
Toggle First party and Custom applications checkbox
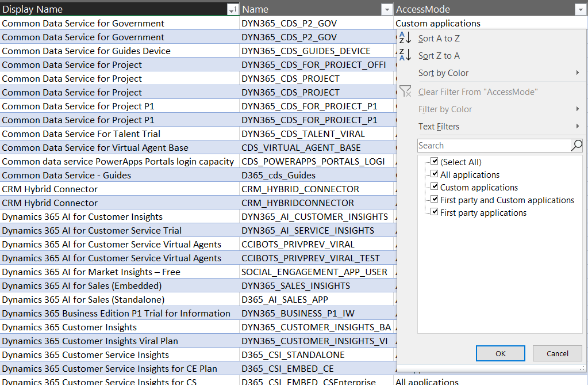pyautogui.click(x=435, y=200)
